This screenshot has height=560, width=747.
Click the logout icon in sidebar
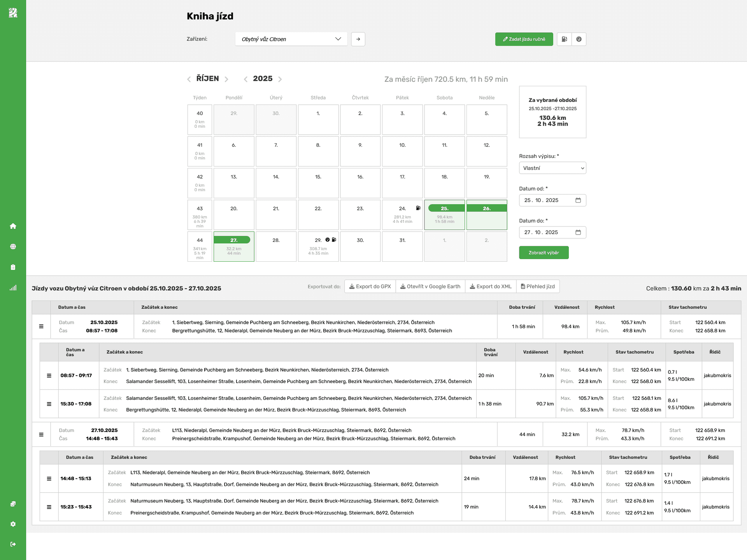(x=13, y=544)
